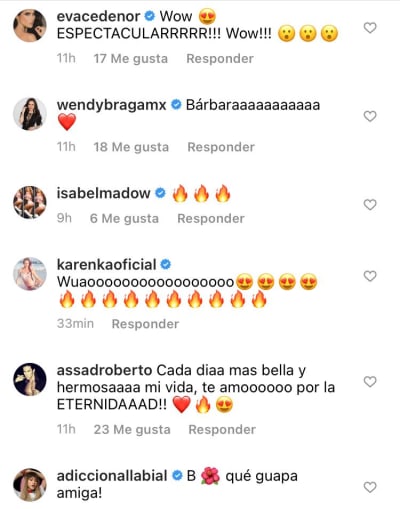Screen dimensions: 400x509
Task: Open wendybragamx's avatar
Action: point(30,114)
